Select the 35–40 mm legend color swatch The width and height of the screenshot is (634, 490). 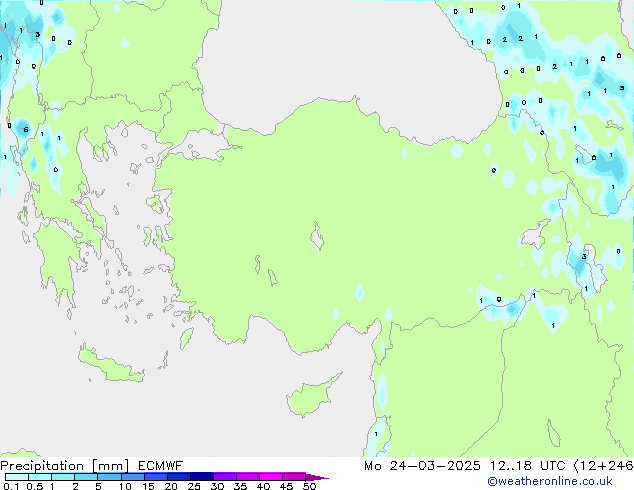[x=248, y=477]
